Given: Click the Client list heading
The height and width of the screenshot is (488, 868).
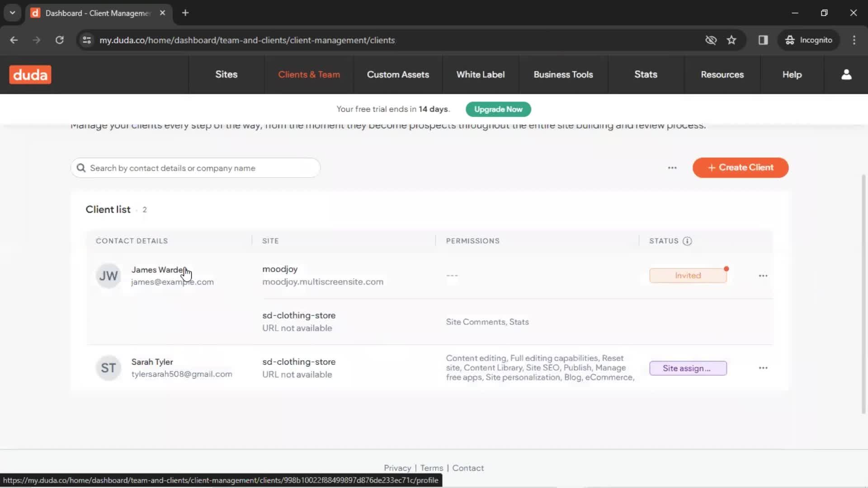Looking at the screenshot, I should tap(108, 210).
